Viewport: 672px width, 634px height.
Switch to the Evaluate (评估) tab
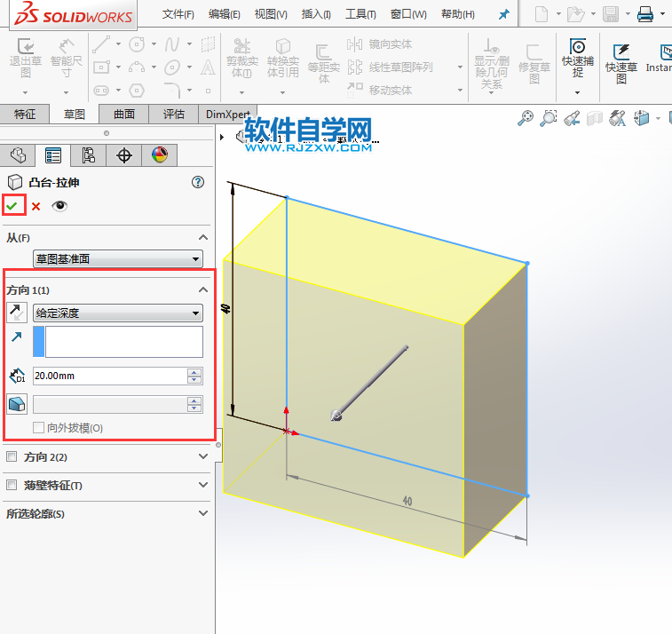tap(174, 114)
